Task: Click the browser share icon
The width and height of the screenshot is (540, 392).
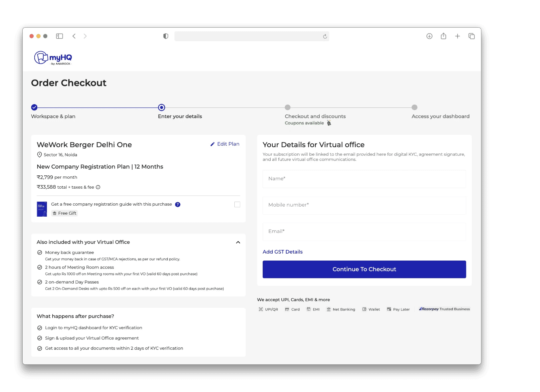Action: tap(443, 36)
